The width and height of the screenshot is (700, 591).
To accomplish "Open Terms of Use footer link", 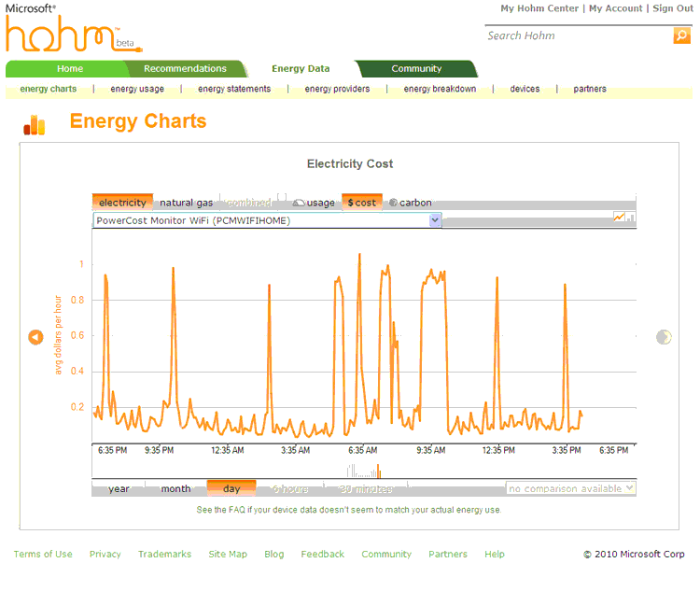I will coord(43,554).
